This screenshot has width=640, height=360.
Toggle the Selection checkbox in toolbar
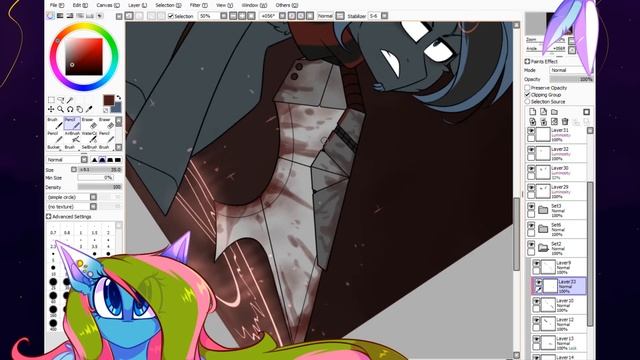tap(171, 16)
